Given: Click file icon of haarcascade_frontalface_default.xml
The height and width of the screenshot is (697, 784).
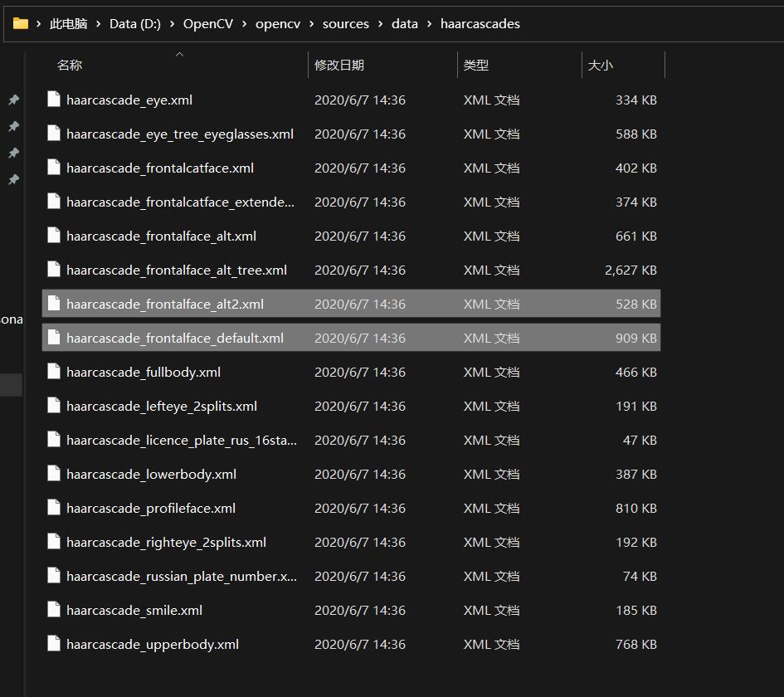Looking at the screenshot, I should [53, 337].
